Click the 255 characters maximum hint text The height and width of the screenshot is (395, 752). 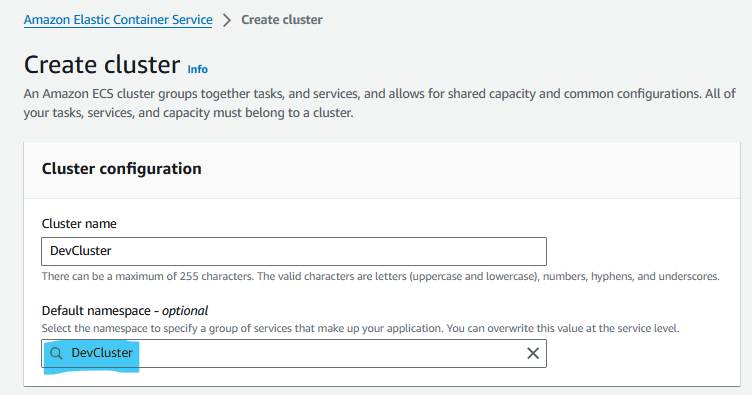coord(380,277)
